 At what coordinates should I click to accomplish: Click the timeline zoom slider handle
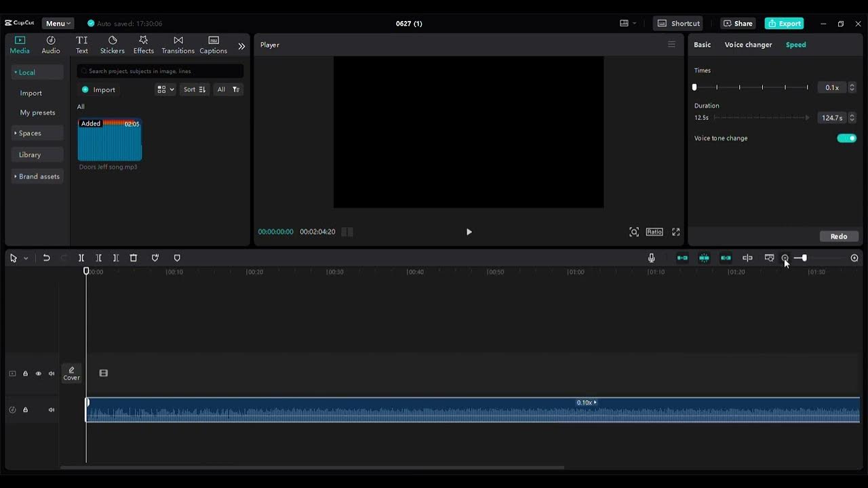pos(804,258)
